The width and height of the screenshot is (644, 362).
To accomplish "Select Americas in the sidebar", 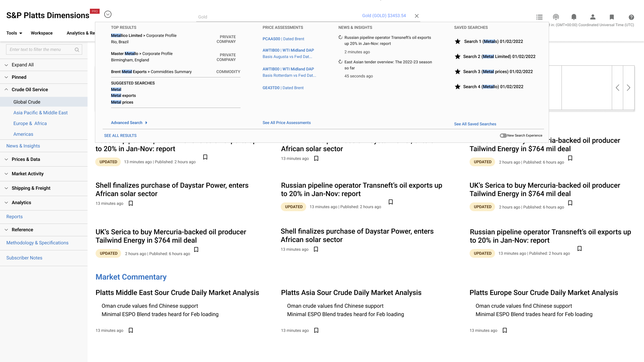I will tap(23, 134).
